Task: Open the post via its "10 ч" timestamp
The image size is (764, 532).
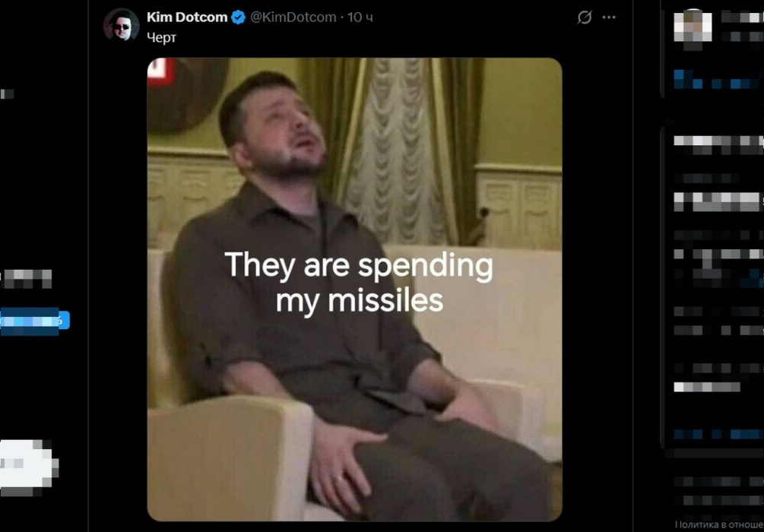Action: pyautogui.click(x=360, y=17)
